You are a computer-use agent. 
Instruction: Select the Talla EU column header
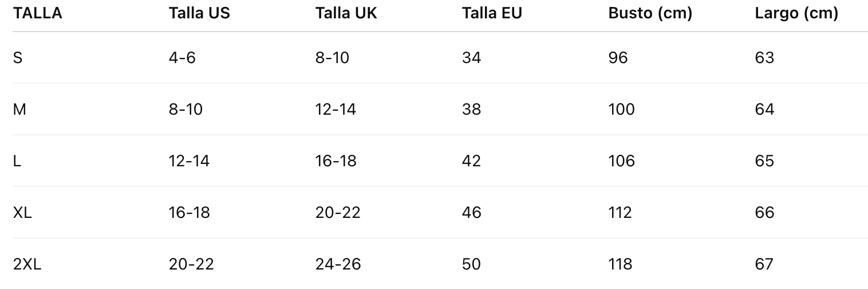(x=492, y=14)
